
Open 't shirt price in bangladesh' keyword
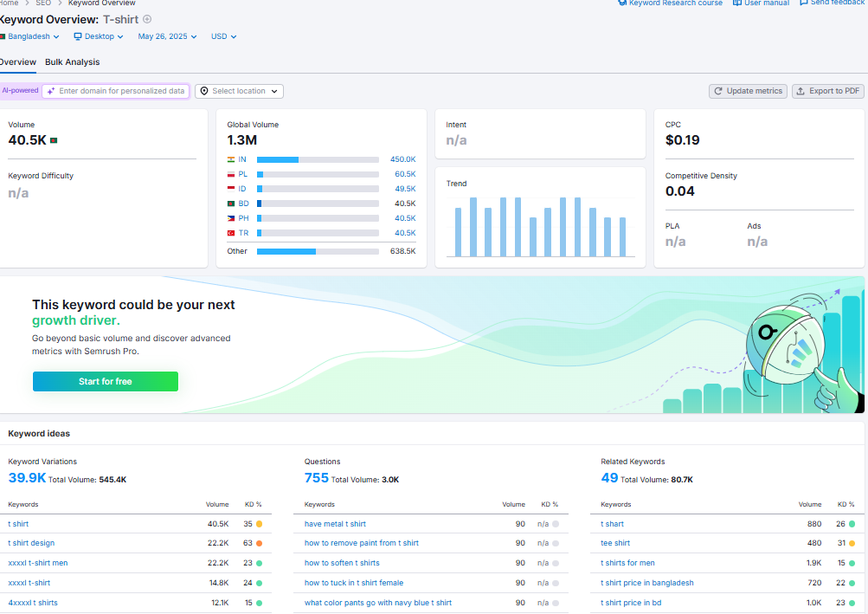coord(647,583)
